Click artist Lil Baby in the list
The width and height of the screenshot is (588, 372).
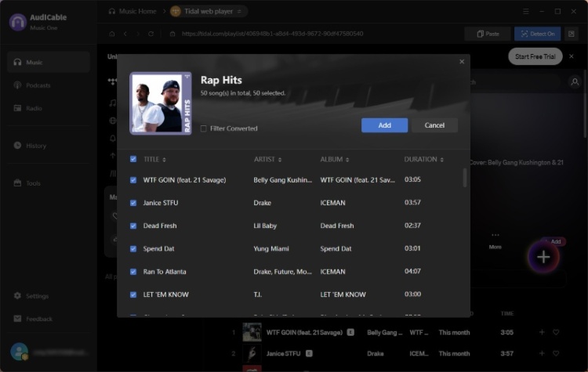[265, 226]
